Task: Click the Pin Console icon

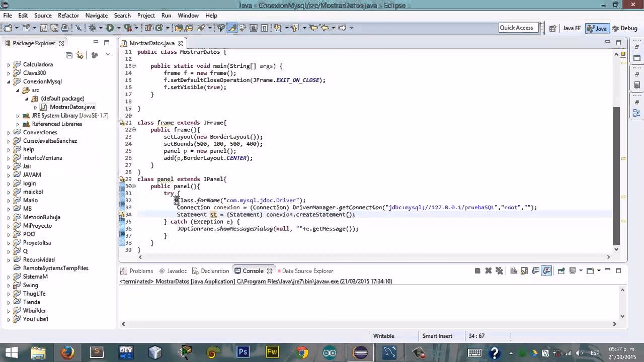Action: [561, 270]
